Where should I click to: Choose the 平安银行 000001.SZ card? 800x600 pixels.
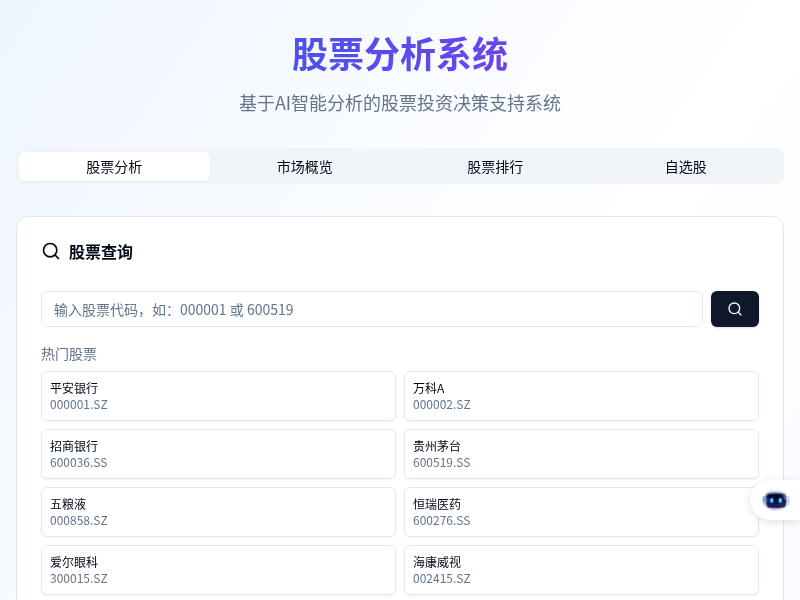(218, 396)
